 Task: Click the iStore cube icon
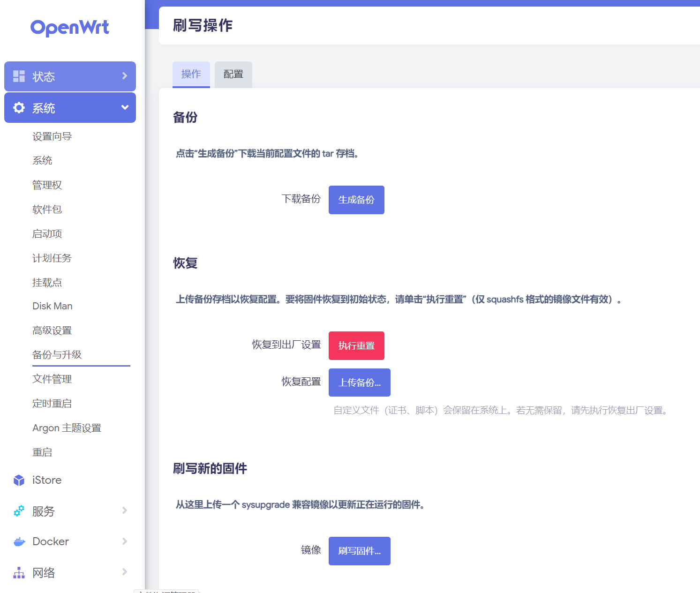[x=19, y=480]
